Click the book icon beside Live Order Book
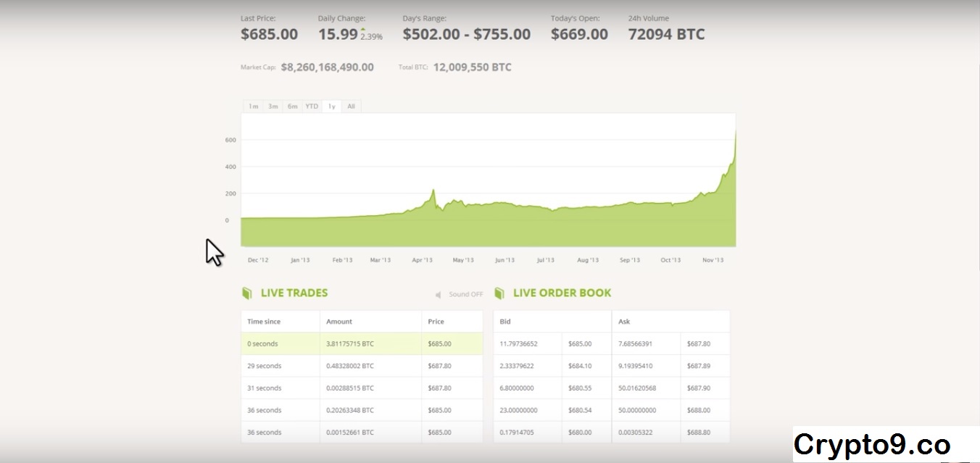This screenshot has height=463, width=980. 499,293
